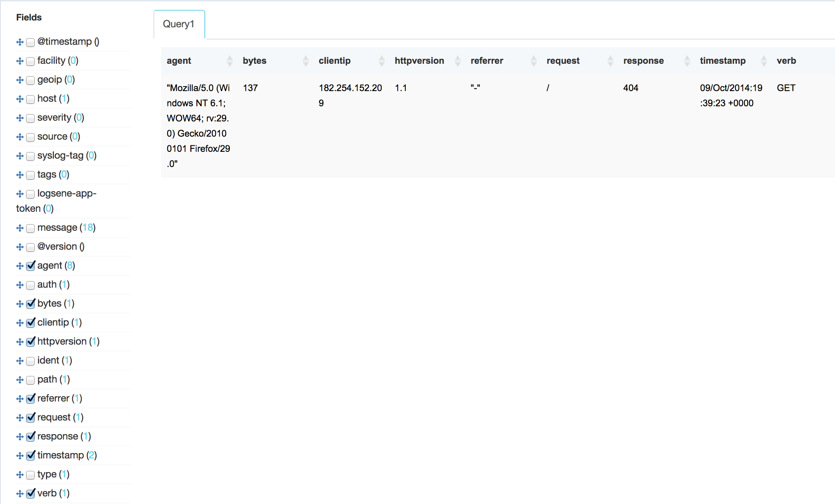Sort the table by bytes column arrows
The width and height of the screenshot is (835, 504).
tap(305, 61)
